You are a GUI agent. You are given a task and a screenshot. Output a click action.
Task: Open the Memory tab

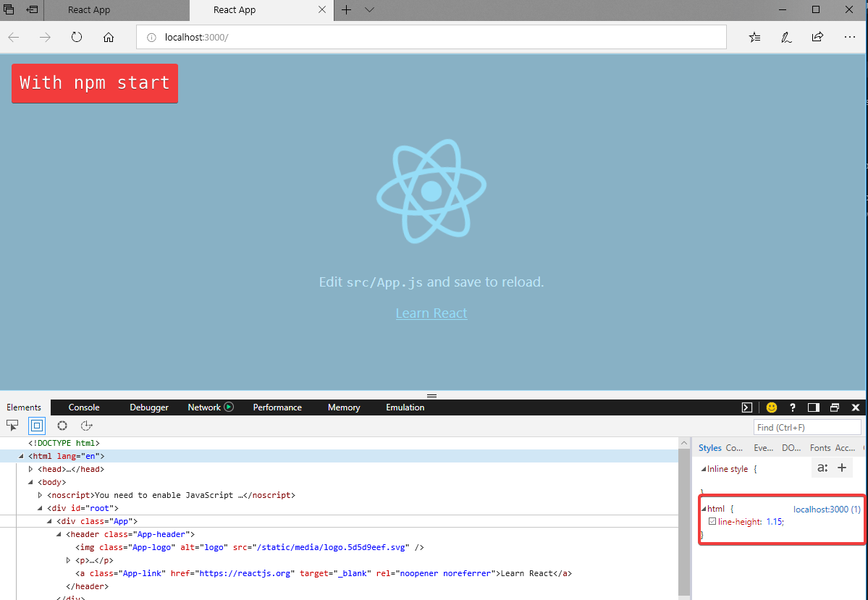click(344, 407)
